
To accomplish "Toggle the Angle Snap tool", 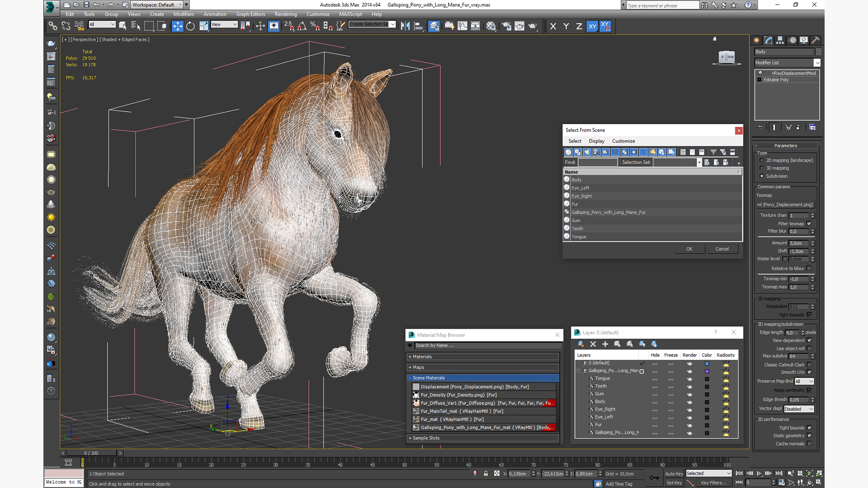I will pyautogui.click(x=302, y=26).
